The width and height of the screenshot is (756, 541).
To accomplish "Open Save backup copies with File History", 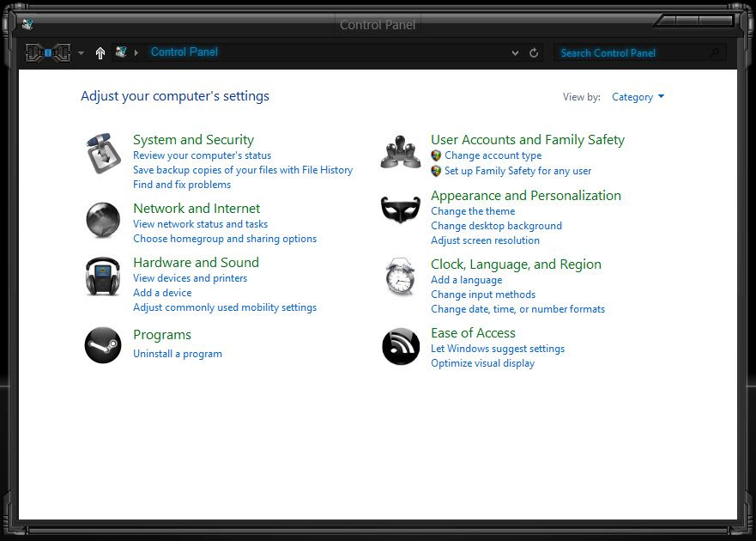I will click(243, 170).
